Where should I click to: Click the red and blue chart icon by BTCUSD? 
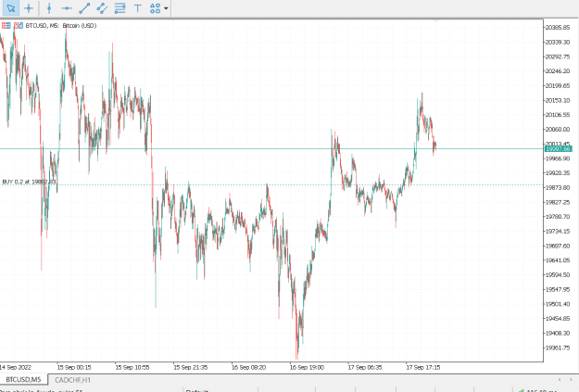[19, 26]
